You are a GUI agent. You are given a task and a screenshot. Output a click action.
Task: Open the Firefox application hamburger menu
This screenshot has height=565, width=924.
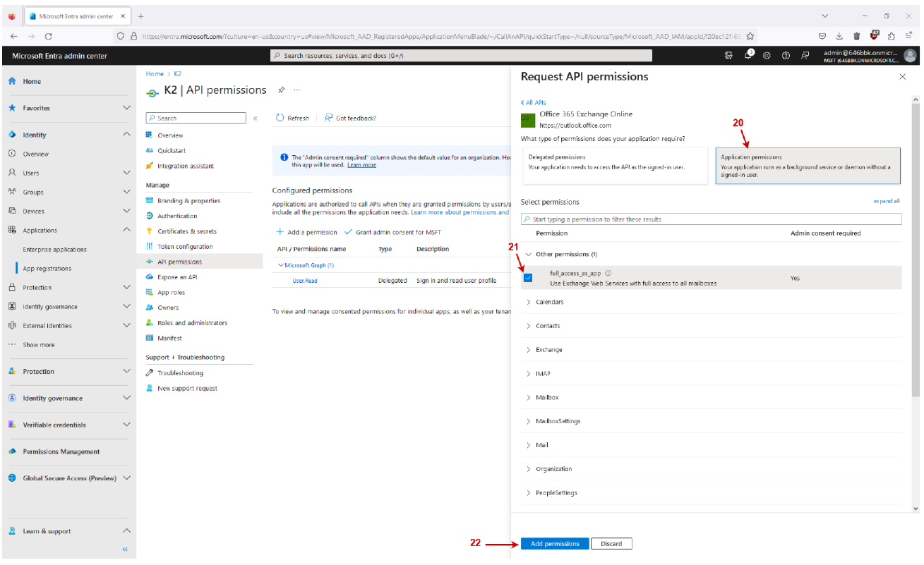coord(909,36)
